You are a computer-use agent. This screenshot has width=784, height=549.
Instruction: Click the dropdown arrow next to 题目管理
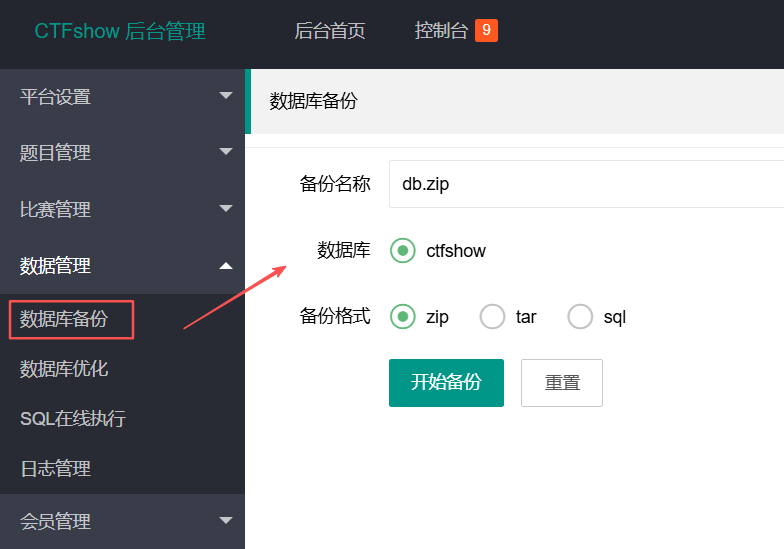click(x=226, y=151)
